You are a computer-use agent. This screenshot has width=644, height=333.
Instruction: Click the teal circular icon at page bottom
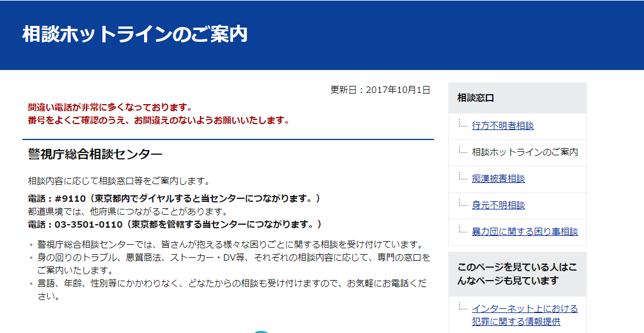pyautogui.click(x=261, y=331)
